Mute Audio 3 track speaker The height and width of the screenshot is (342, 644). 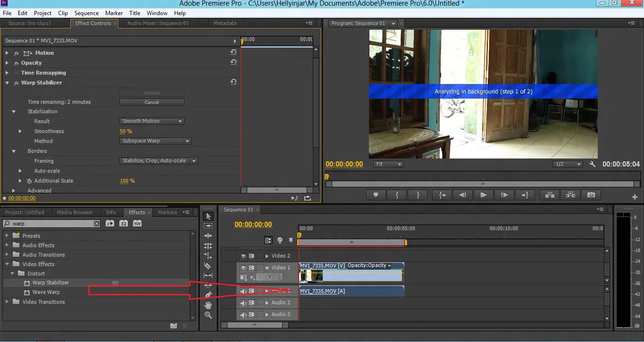tap(243, 315)
